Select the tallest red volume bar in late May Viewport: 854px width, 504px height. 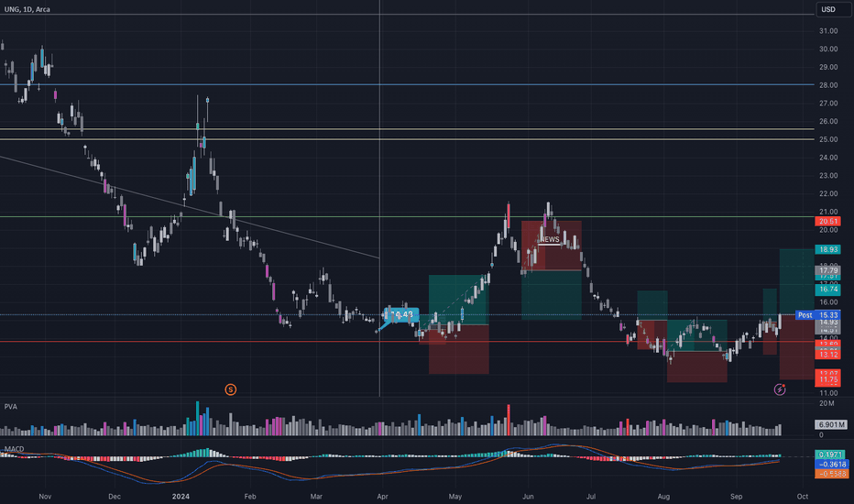click(x=509, y=420)
